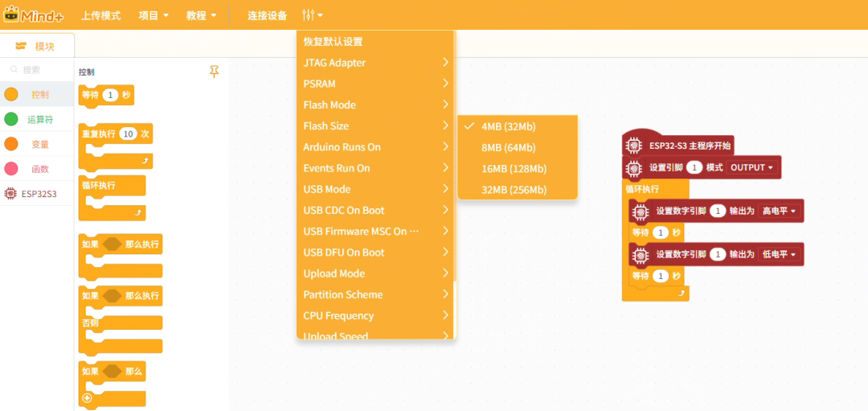Open the Upload Mode entry
The height and width of the screenshot is (411, 868).
[x=376, y=273]
